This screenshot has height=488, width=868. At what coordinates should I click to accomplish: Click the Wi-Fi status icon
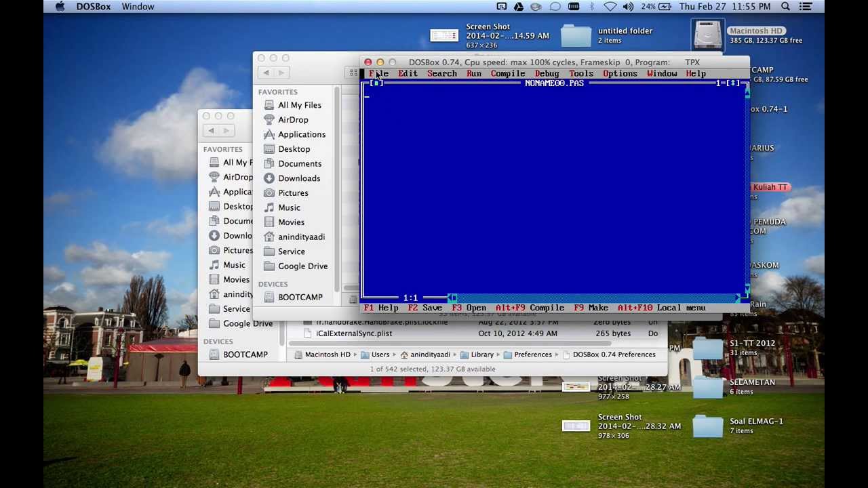point(610,7)
